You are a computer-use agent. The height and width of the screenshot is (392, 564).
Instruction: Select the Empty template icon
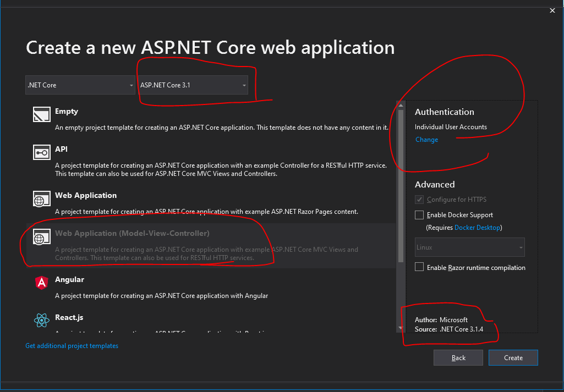coord(42,114)
